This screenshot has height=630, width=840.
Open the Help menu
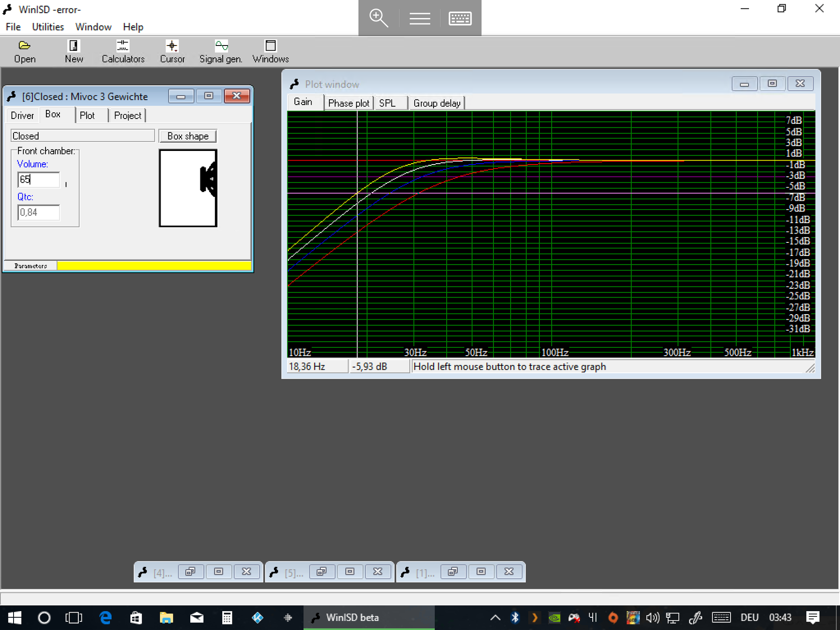point(133,27)
